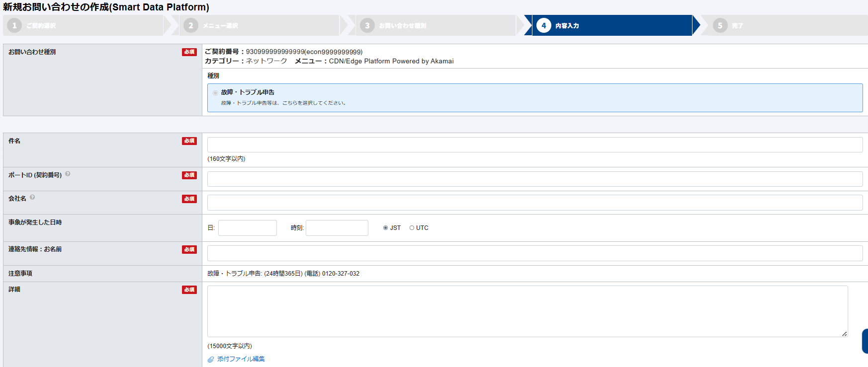The width and height of the screenshot is (868, 367).
Task: Click step 2 circle メニュー選択
Action: pos(191,25)
